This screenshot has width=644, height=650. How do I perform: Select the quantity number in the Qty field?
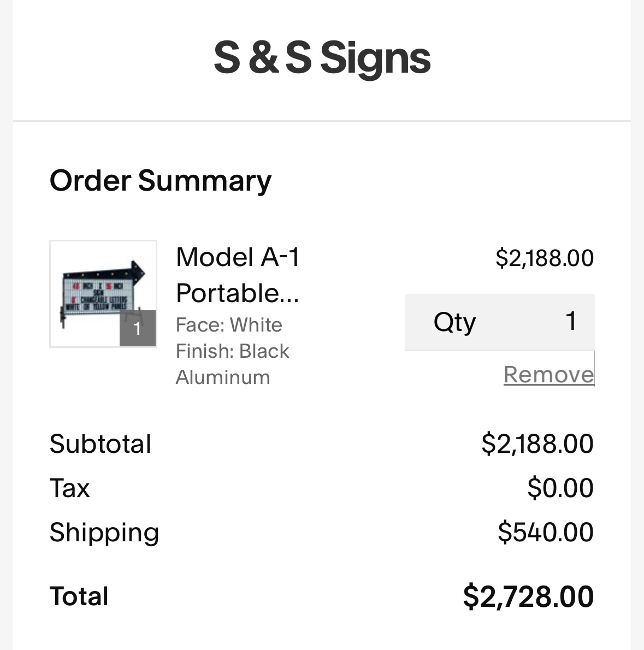tap(571, 321)
